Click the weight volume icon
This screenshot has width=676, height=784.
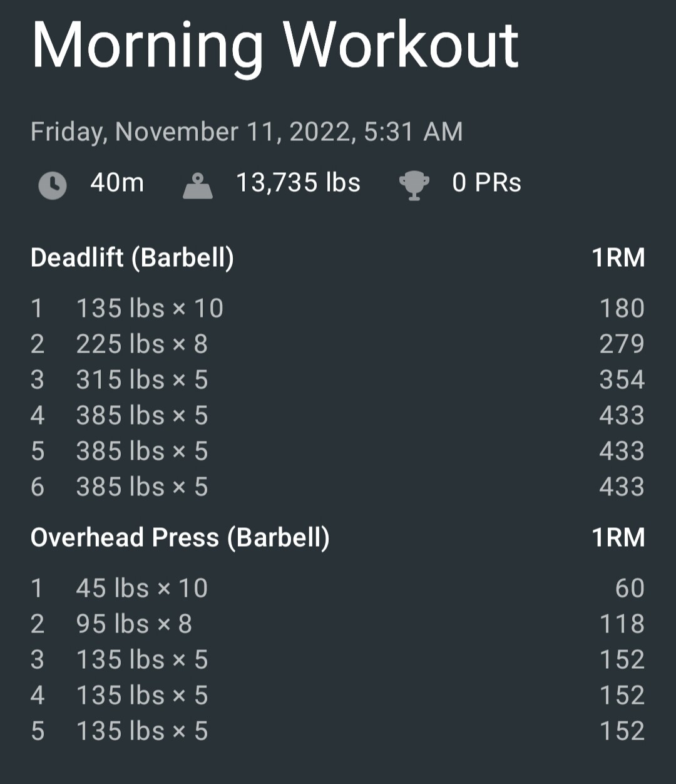[x=197, y=185]
